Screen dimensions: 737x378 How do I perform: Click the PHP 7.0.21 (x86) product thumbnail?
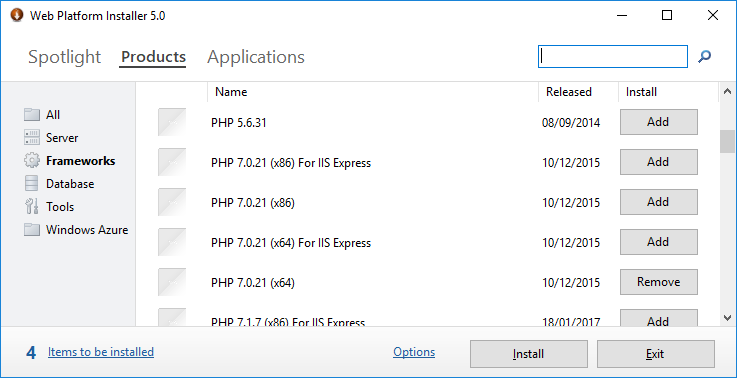point(172,202)
